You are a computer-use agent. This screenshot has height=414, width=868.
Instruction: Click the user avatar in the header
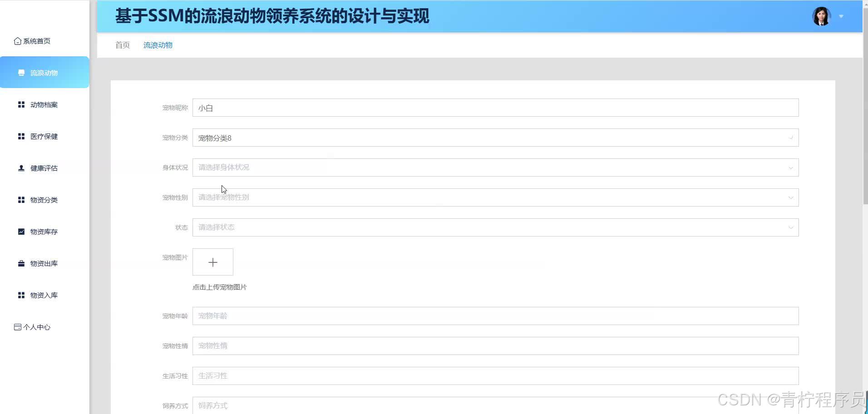(821, 16)
